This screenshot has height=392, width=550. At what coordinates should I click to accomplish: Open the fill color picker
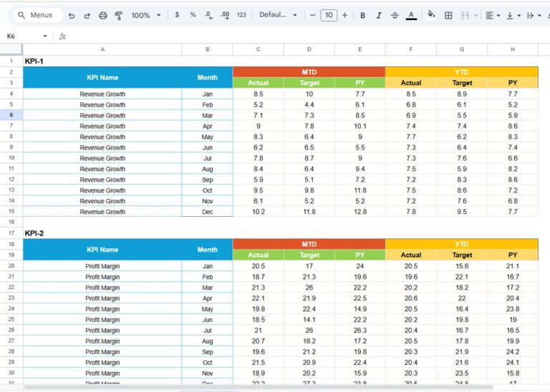click(x=431, y=15)
